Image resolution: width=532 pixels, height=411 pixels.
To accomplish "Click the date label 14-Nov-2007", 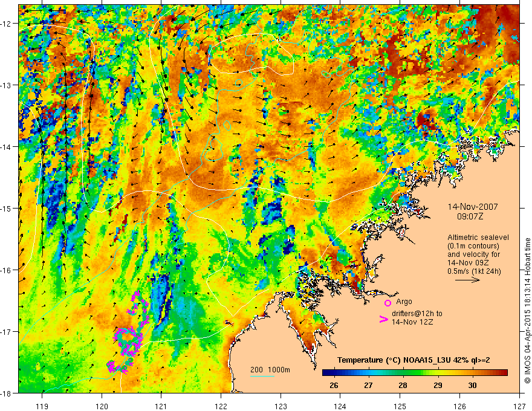I will tap(473, 207).
